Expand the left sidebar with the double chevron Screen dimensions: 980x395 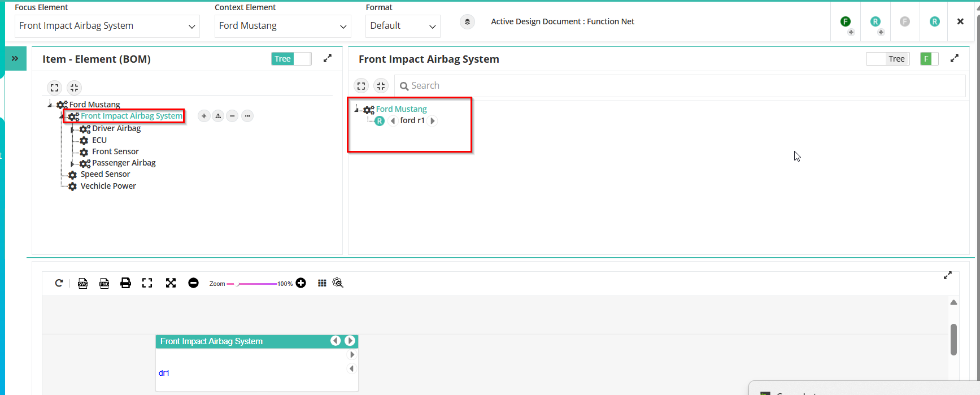[x=15, y=58]
